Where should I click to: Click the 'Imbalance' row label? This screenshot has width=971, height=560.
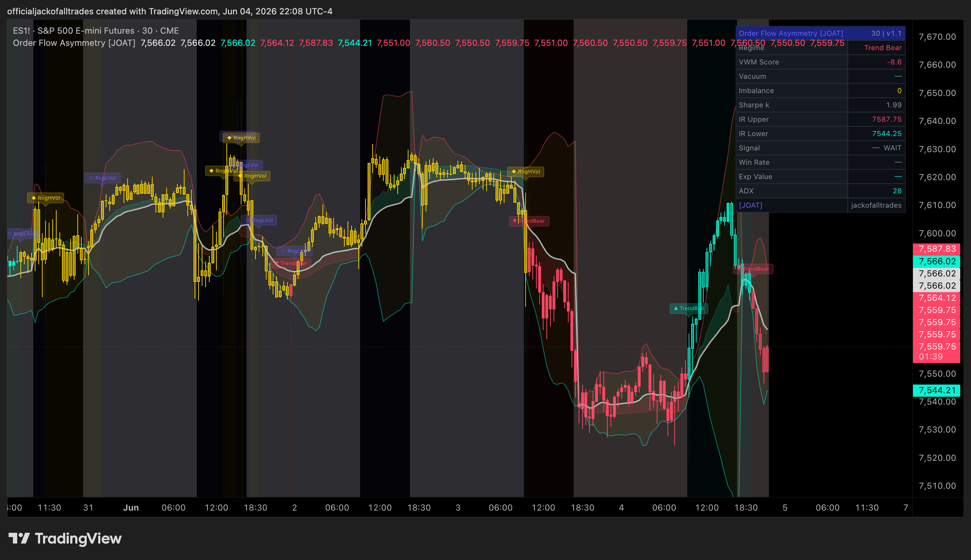756,91
